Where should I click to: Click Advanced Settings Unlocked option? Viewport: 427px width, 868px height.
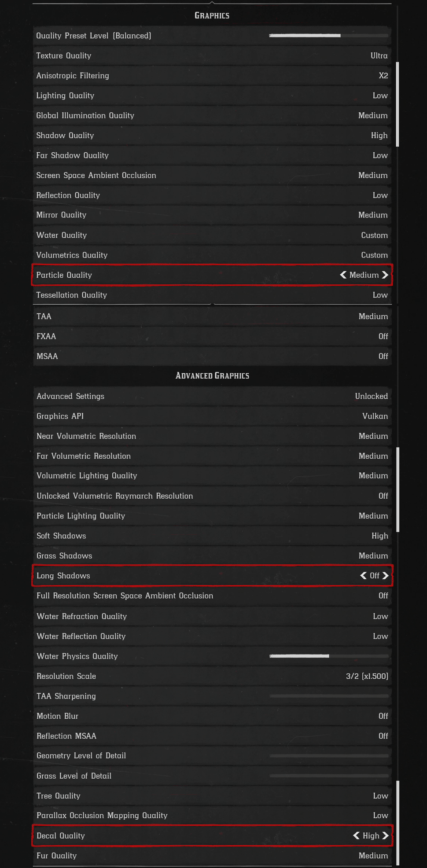point(371,396)
